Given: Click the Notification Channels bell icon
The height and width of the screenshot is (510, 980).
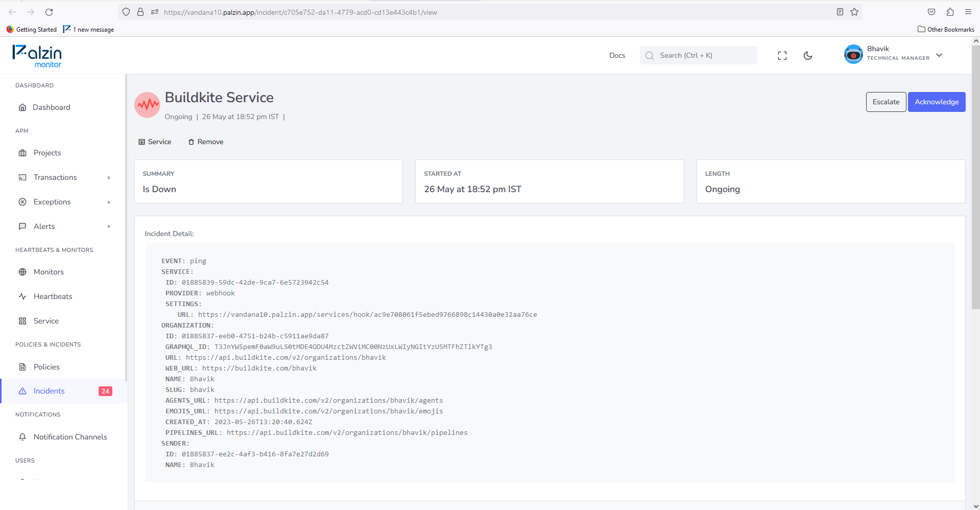Looking at the screenshot, I should (x=22, y=437).
